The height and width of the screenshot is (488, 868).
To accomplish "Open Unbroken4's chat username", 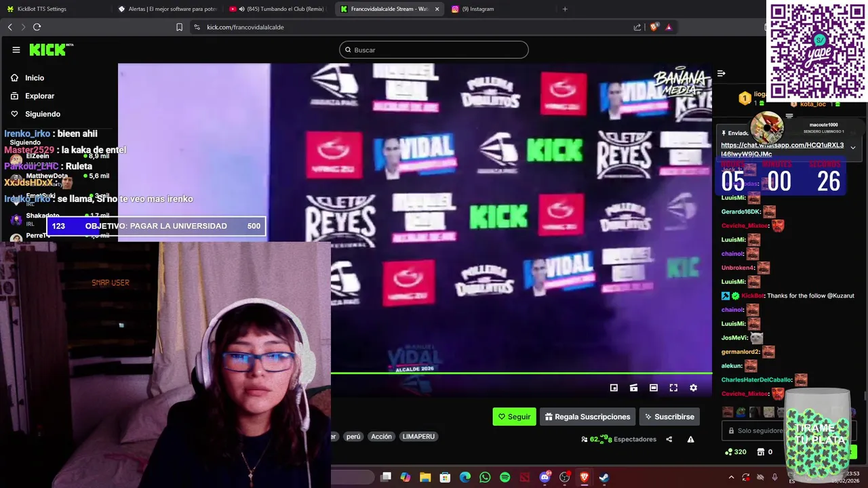I will pos(738,268).
